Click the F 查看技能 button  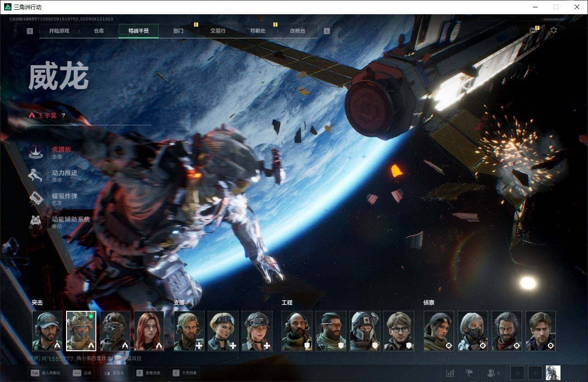click(x=149, y=373)
